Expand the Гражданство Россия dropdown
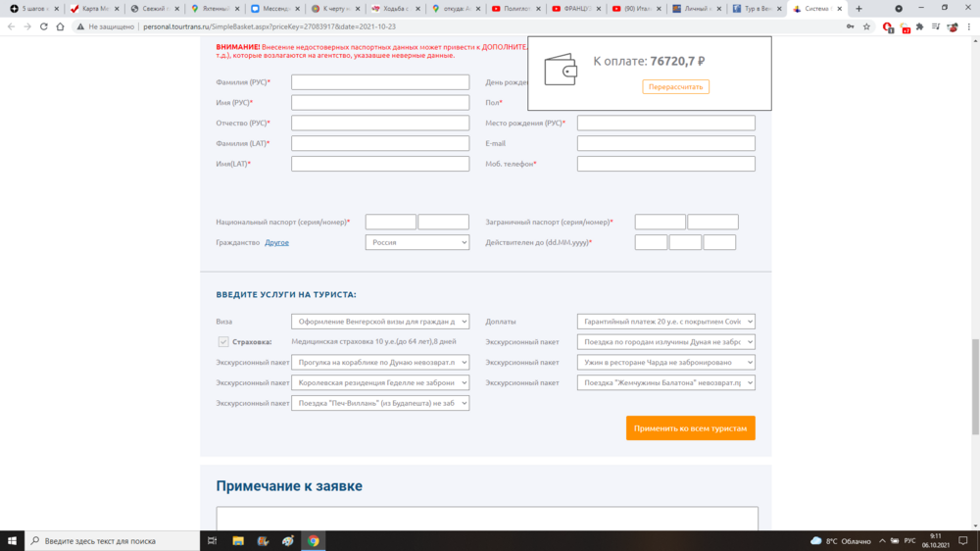Screen dimensions: 980x551 (417, 242)
